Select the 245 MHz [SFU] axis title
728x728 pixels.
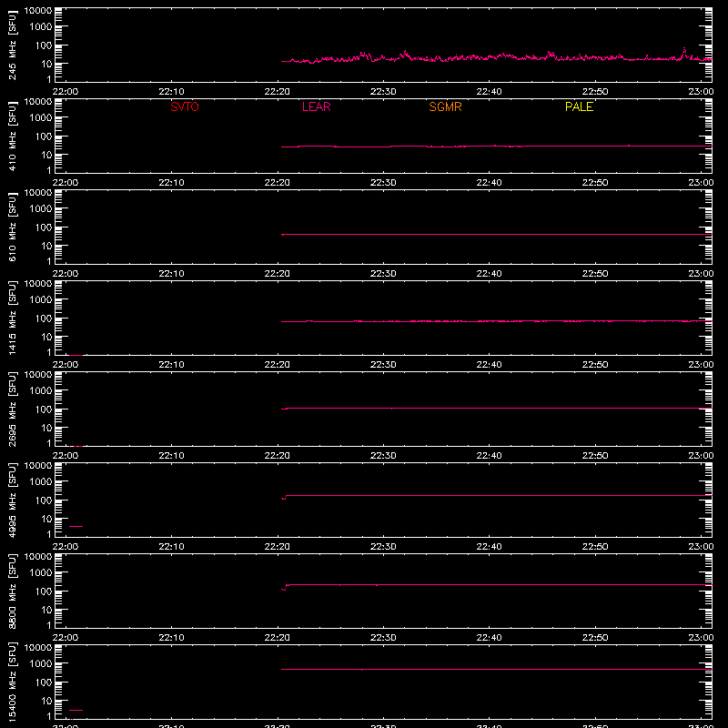12,45
